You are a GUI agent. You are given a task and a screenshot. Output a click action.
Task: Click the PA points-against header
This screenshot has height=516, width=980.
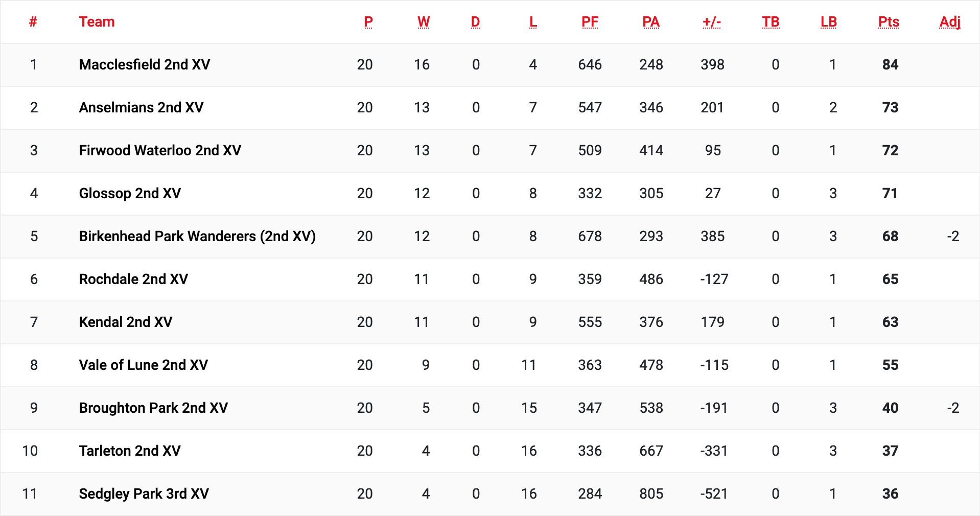[x=651, y=22]
